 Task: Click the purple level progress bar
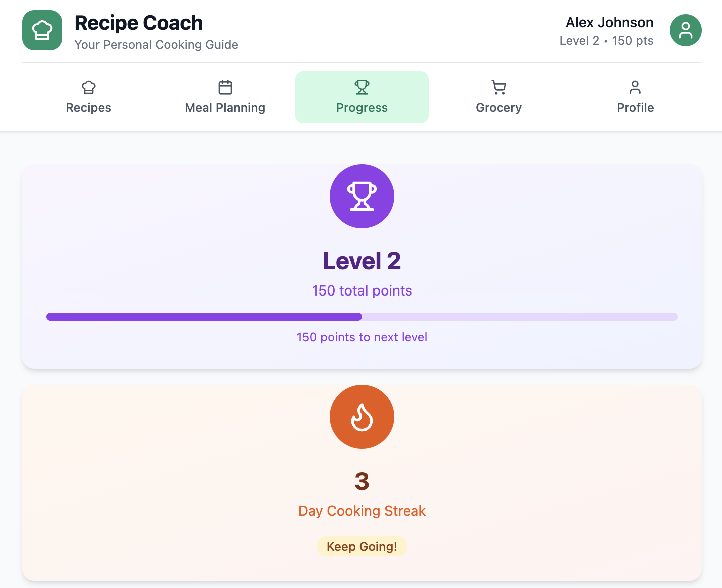tap(362, 317)
